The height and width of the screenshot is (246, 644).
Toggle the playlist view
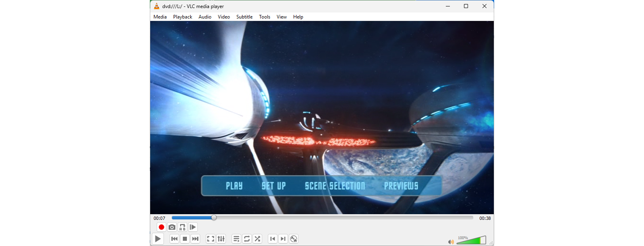click(236, 239)
